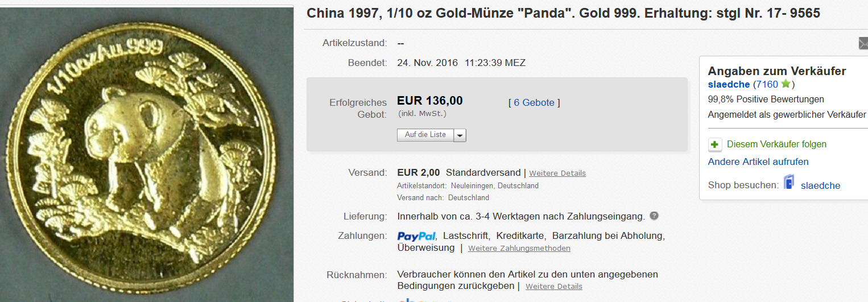This screenshot has height=302, width=868.
Task: View the 7160 feedback score
Action: point(765,85)
